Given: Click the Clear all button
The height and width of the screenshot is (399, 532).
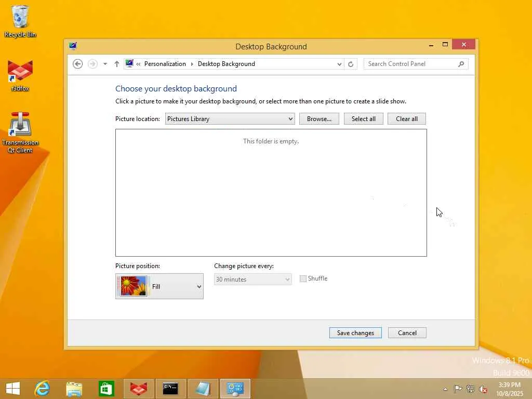Looking at the screenshot, I should coord(406,119).
